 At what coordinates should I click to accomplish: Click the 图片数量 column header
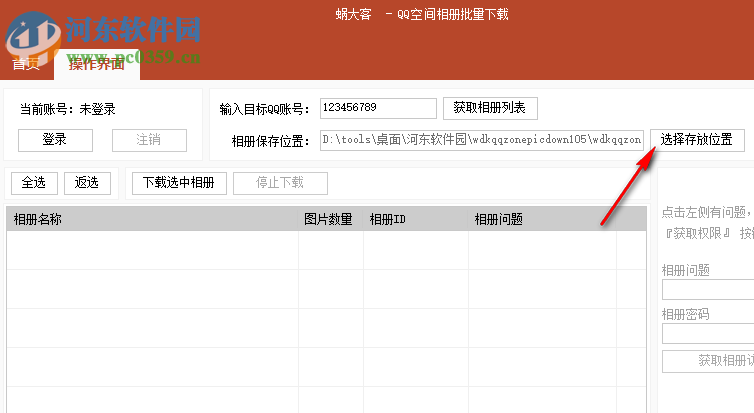pos(331,219)
